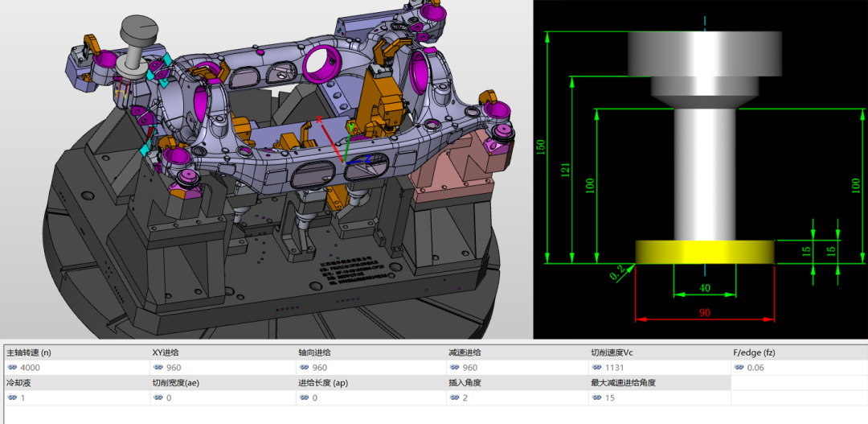The image size is (868, 424).
Task: Click the red 90 diameter dimension
Action: pyautogui.click(x=705, y=311)
